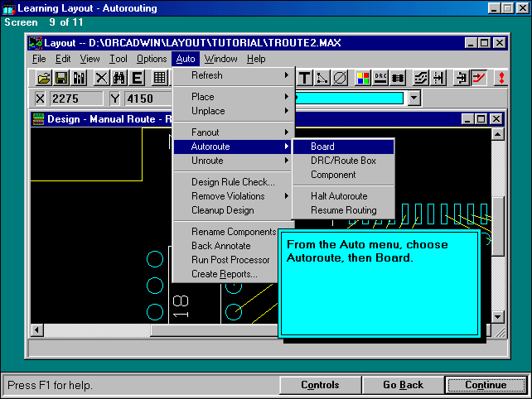Select the text tool T icon
Viewport: 532px width, 399px height.
click(x=304, y=78)
